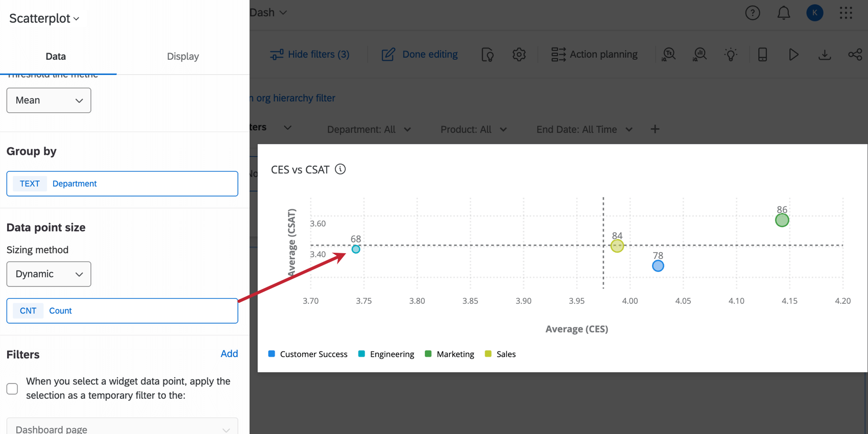
Task: Enable the temporary filter selection checkbox
Action: click(12, 389)
